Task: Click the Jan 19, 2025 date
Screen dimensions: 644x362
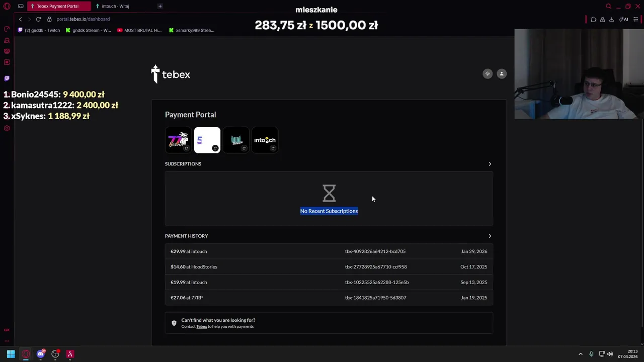Action: [474, 298]
